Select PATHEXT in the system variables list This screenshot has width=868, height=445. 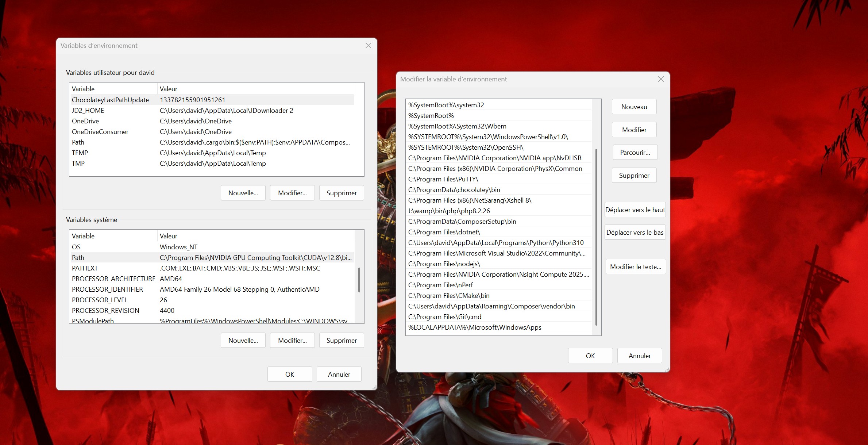point(85,268)
